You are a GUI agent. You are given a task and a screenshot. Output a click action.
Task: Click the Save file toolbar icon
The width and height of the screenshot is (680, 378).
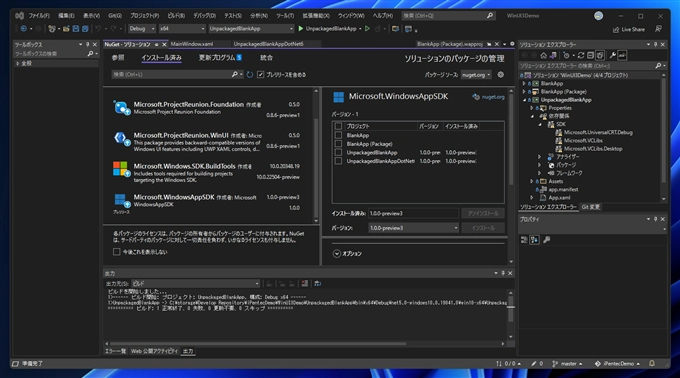pyautogui.click(x=76, y=29)
